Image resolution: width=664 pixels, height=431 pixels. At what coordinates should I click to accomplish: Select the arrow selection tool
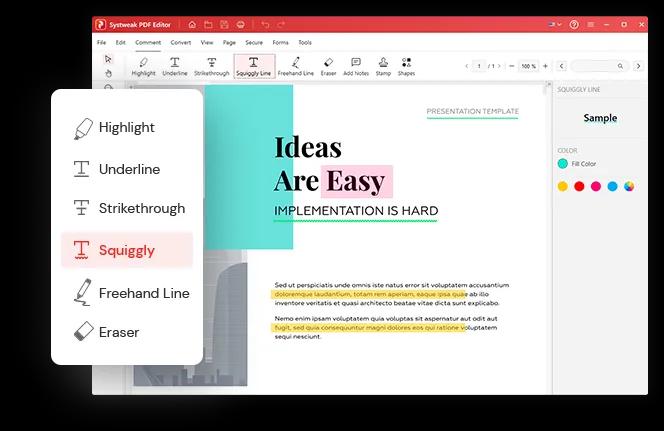[108, 59]
